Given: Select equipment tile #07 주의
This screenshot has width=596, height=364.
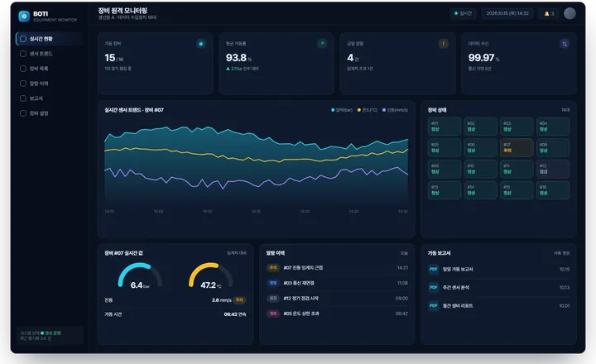Looking at the screenshot, I should 517,147.
